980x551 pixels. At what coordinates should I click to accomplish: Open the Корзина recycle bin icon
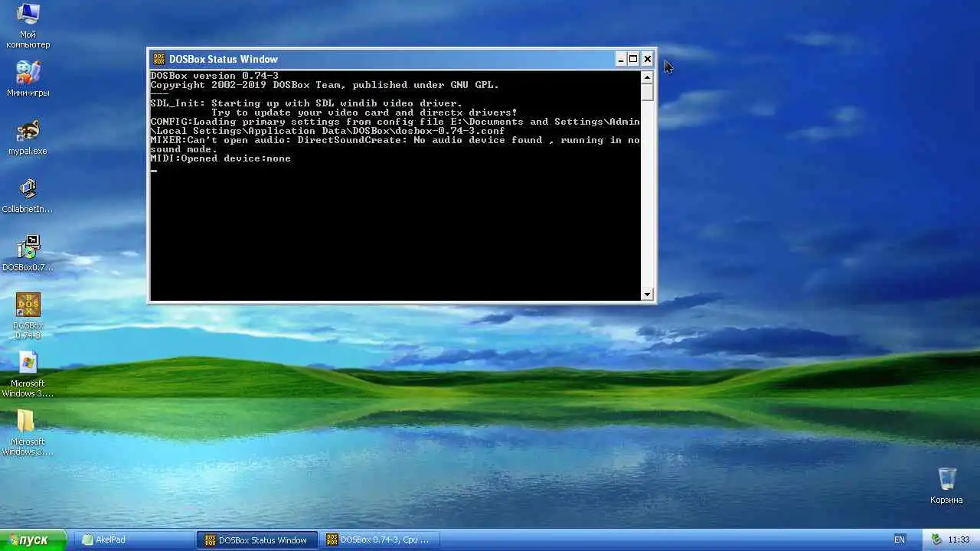(x=947, y=485)
